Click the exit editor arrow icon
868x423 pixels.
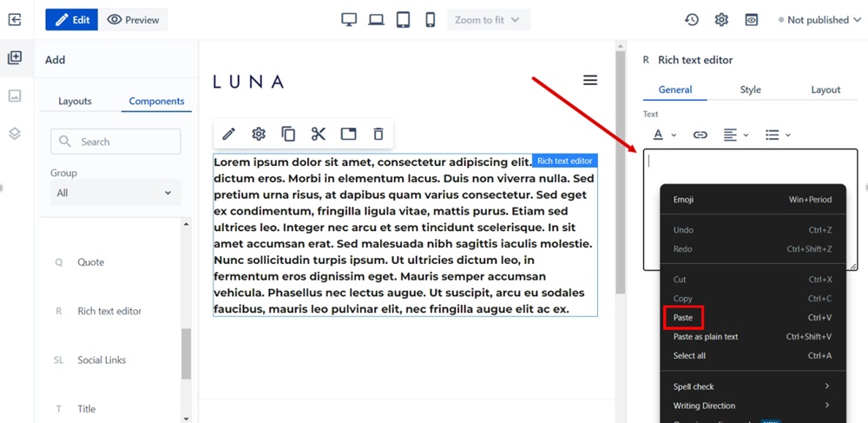(15, 20)
